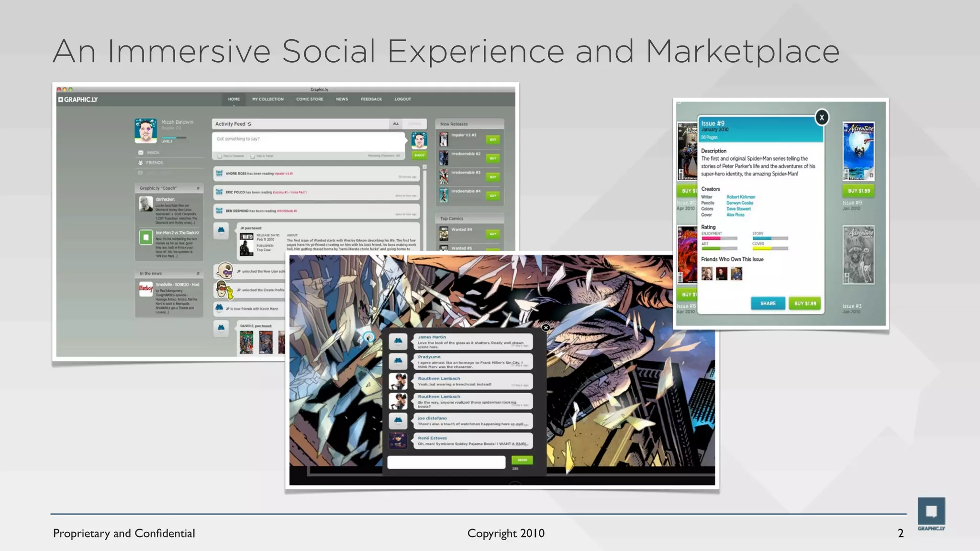Viewport: 980px width, 551px height.
Task: Click Micah Baldwin's profile avatar
Action: tap(145, 131)
